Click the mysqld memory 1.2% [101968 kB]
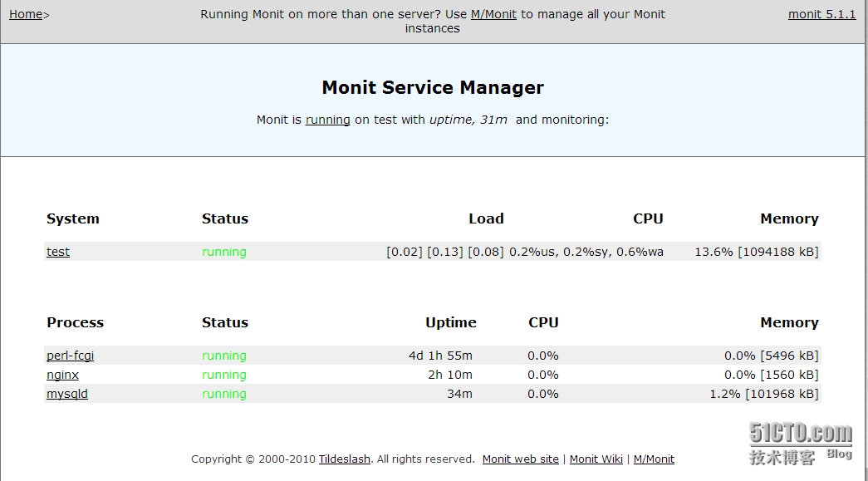 [764, 394]
